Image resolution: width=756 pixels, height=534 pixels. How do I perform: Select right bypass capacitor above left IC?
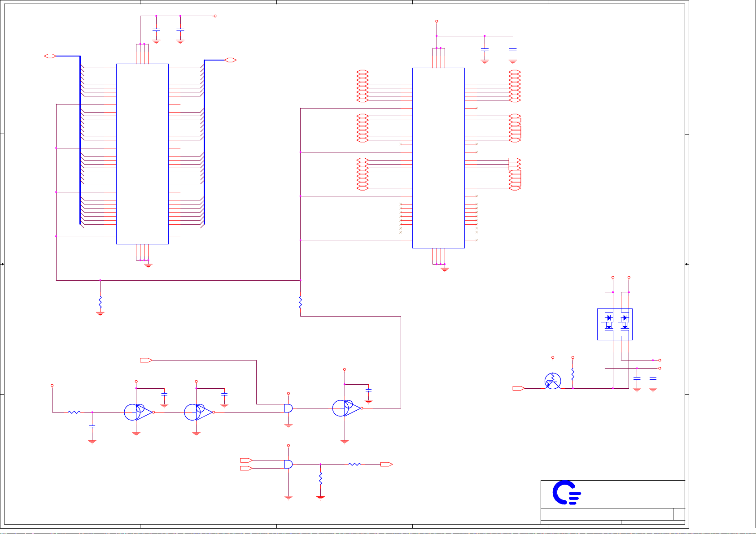[x=180, y=30]
